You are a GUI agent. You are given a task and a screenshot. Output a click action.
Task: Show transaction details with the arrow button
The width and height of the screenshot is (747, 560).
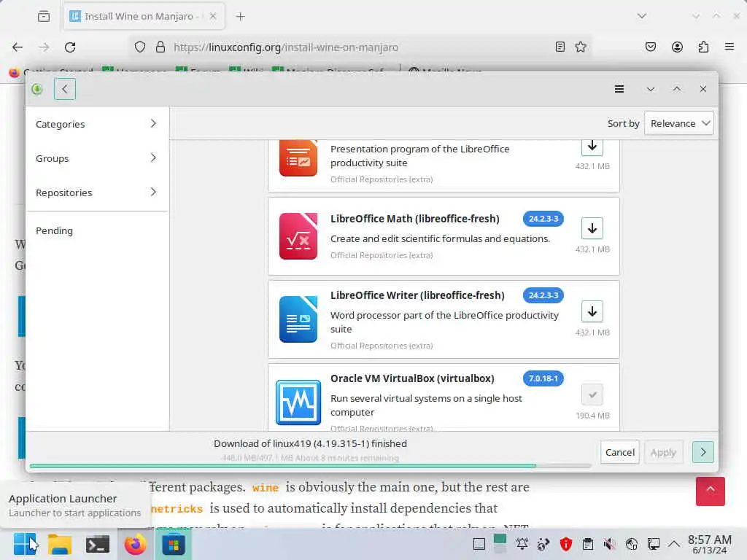point(703,452)
